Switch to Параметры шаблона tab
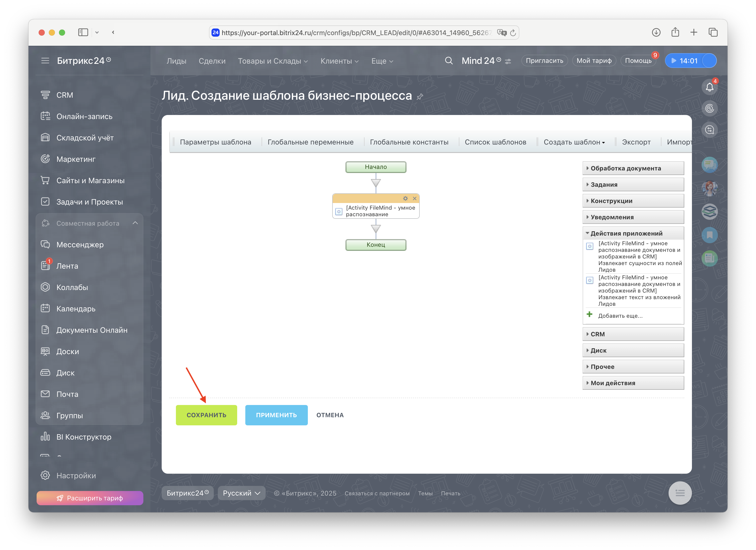Screen dimensions: 756x550 (215, 142)
